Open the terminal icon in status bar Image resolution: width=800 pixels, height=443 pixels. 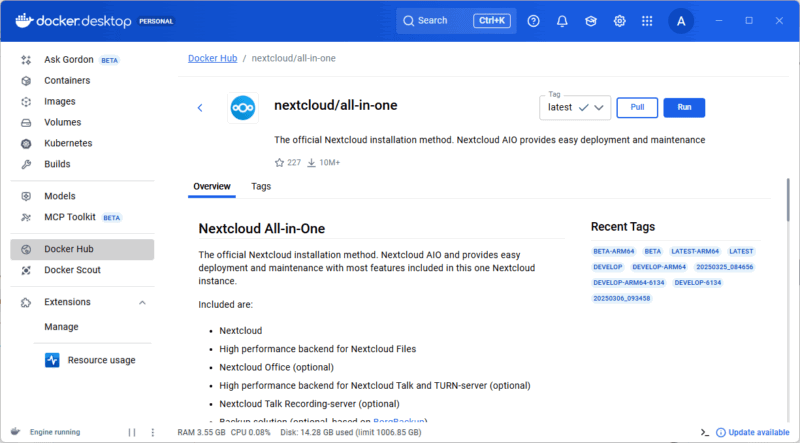[705, 432]
